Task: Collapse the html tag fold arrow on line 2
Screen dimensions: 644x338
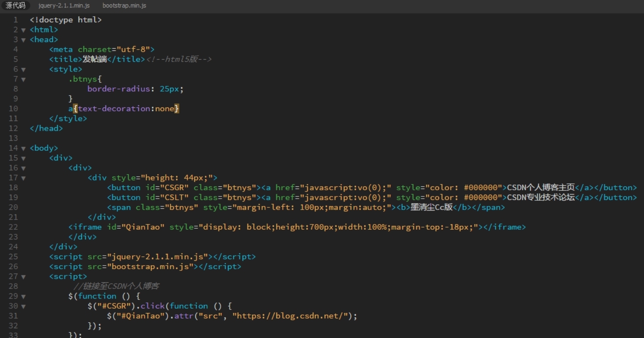Action: click(23, 30)
